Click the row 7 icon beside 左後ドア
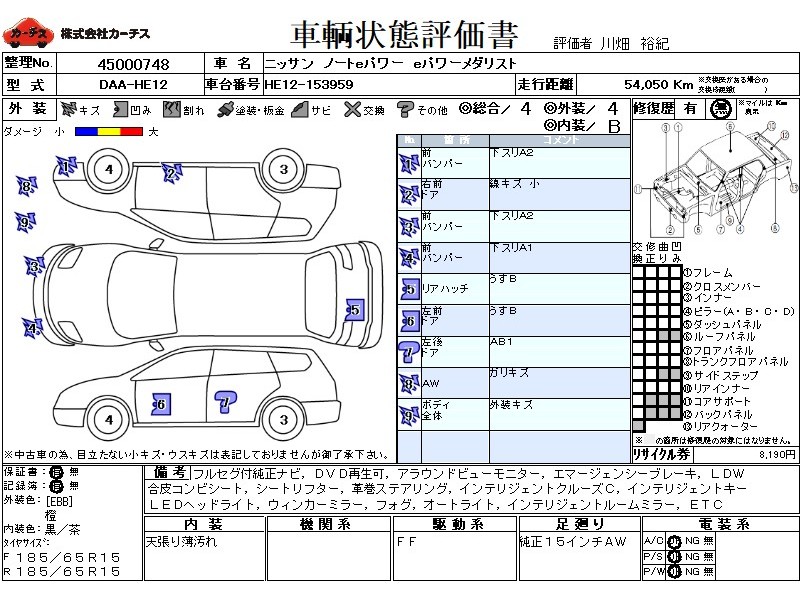 coord(409,352)
